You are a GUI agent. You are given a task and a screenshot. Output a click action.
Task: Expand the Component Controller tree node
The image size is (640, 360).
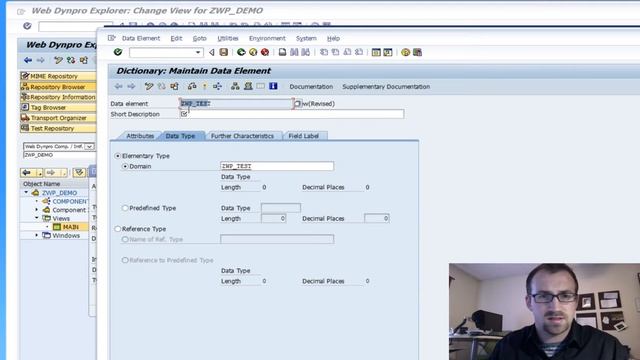pyautogui.click(x=37, y=210)
